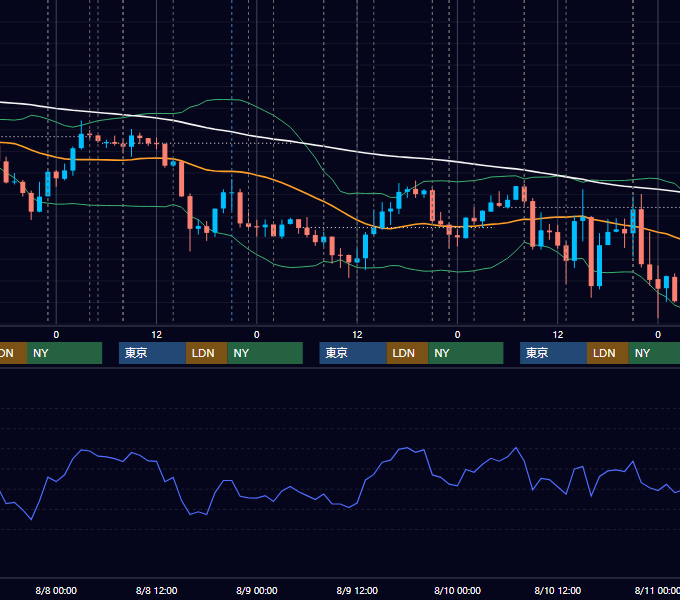
Task: Select NY session block above 8/10 00:00
Action: [x=466, y=353]
